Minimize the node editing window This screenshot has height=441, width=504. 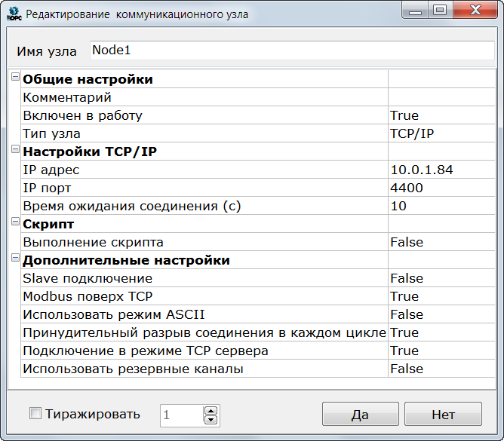pos(415,11)
